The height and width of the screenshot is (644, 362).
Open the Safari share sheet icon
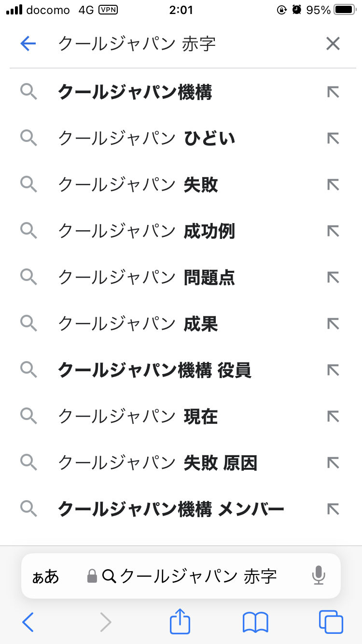tap(180, 622)
